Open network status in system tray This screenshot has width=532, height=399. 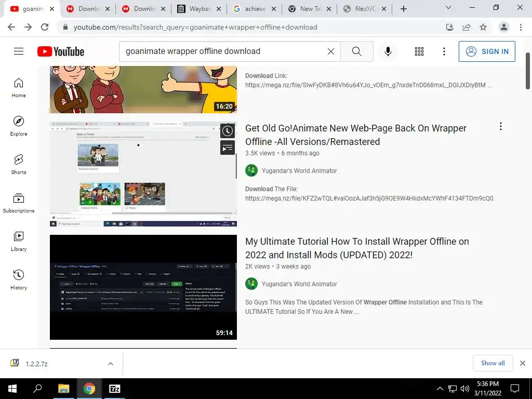point(453,389)
